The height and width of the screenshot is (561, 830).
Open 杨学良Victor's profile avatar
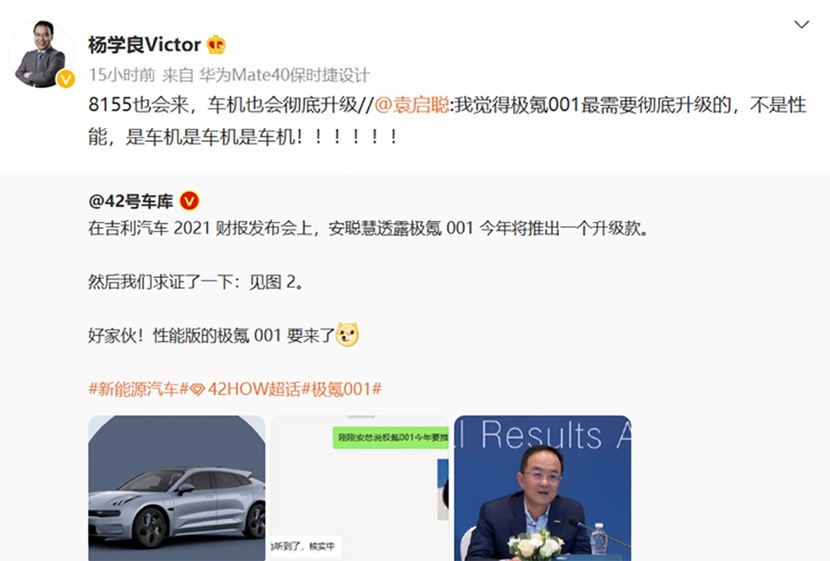tap(42, 53)
